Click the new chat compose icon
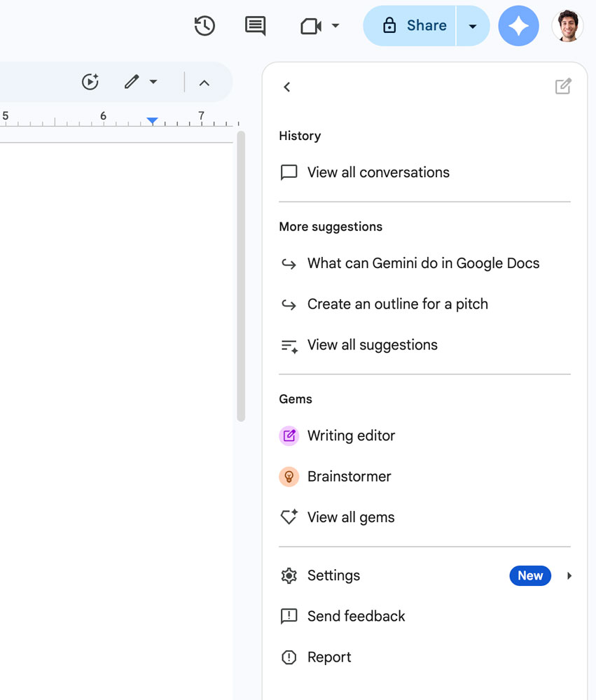596x700 pixels. [563, 87]
